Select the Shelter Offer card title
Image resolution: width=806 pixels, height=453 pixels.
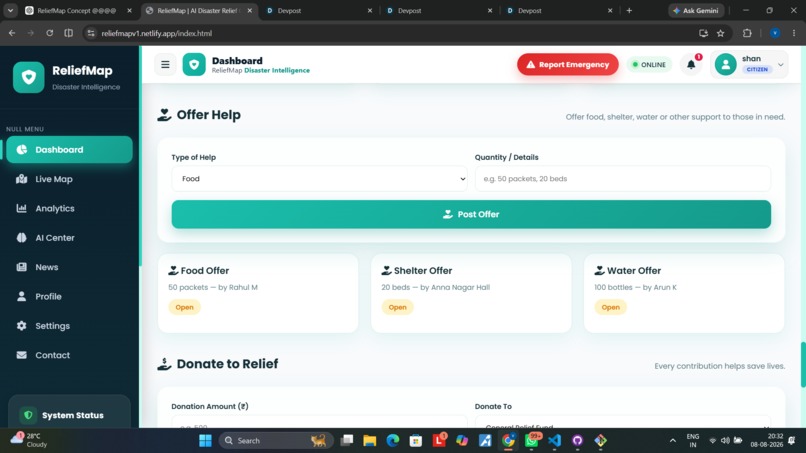(423, 270)
